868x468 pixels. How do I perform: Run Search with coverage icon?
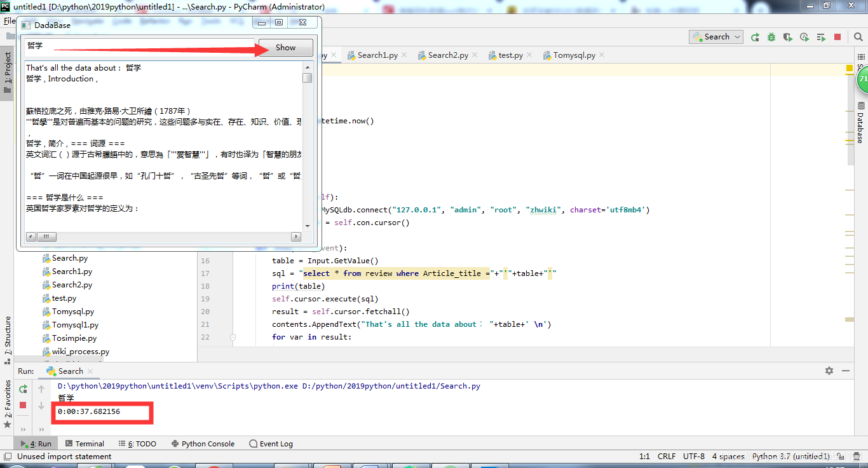[788, 38]
